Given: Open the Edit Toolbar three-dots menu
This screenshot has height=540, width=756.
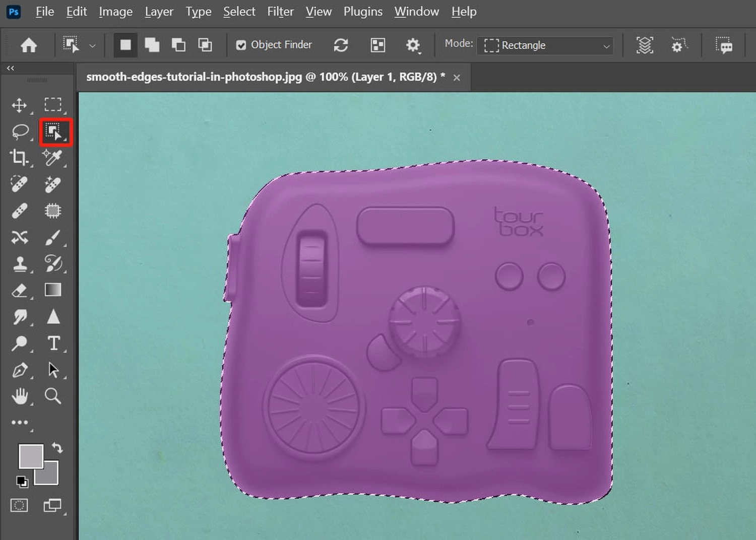Looking at the screenshot, I should (20, 423).
